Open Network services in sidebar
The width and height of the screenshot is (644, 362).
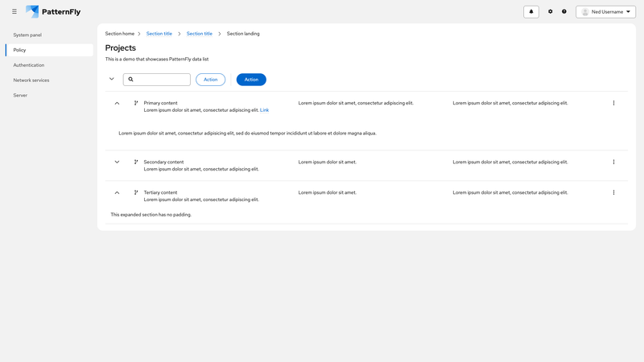coord(49,80)
